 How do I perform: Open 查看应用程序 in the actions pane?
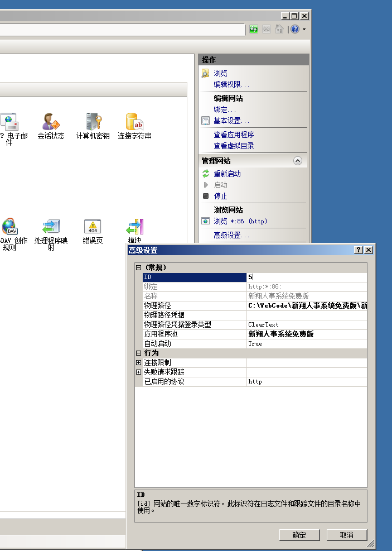pos(234,135)
